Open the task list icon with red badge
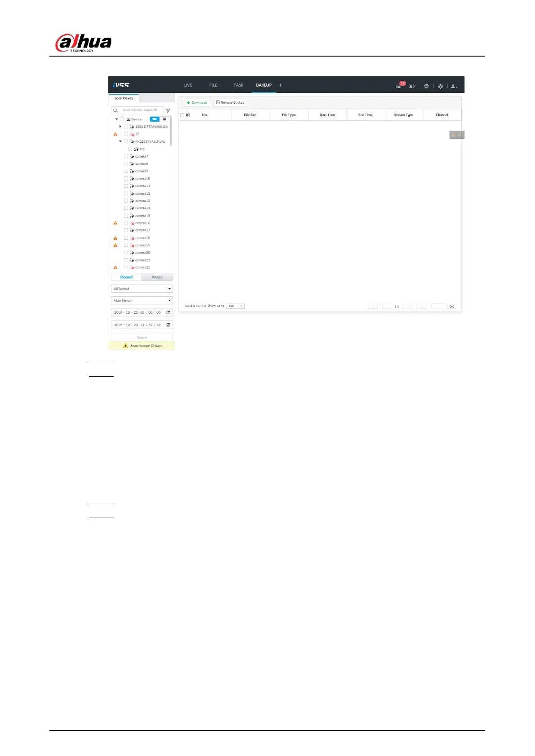This screenshot has height=756, width=535. [x=399, y=85]
